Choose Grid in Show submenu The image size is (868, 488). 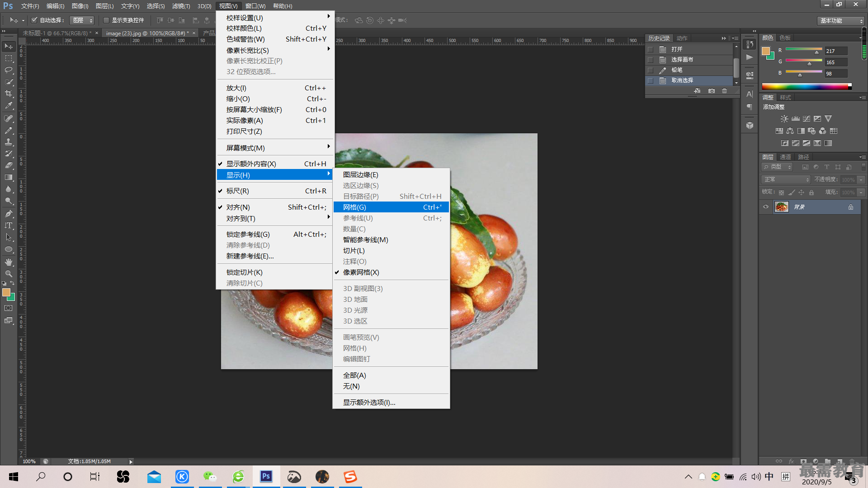coord(392,207)
